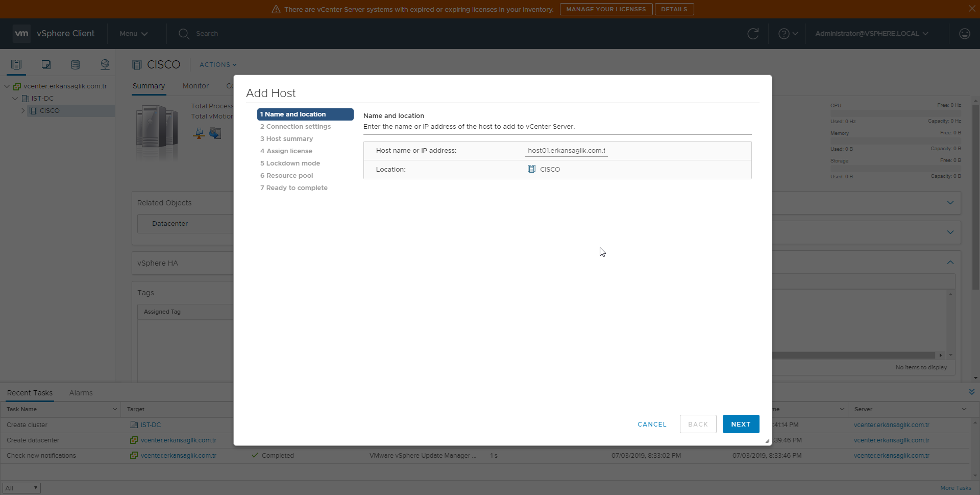The height and width of the screenshot is (495, 980).
Task: Open the help question mark menu
Action: click(788, 34)
